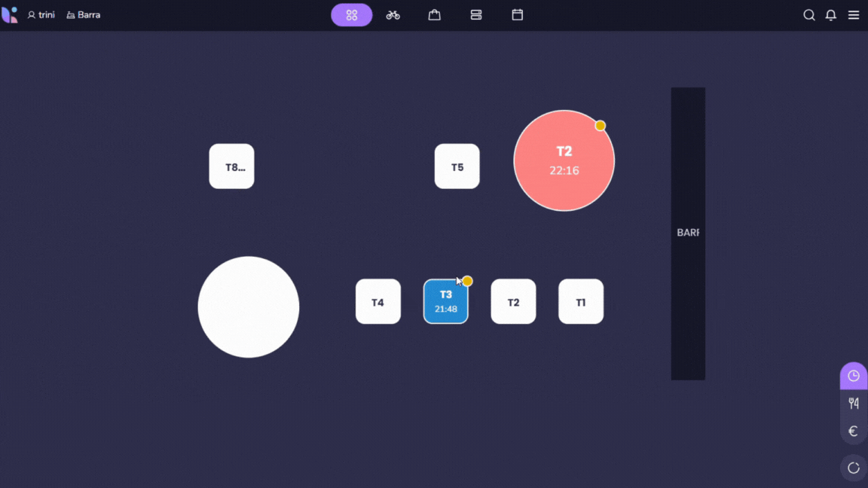This screenshot has height=488, width=868.
Task: Change the Barra room selector
Action: [x=84, y=15]
